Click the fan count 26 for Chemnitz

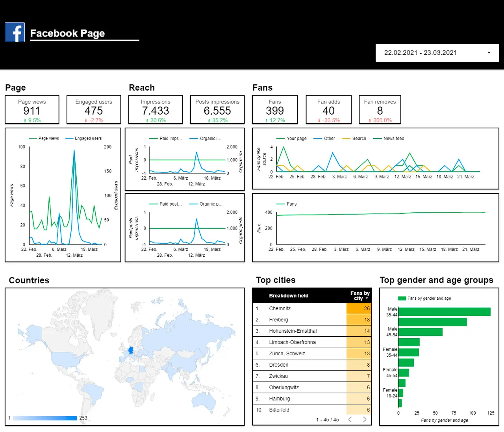[367, 308]
